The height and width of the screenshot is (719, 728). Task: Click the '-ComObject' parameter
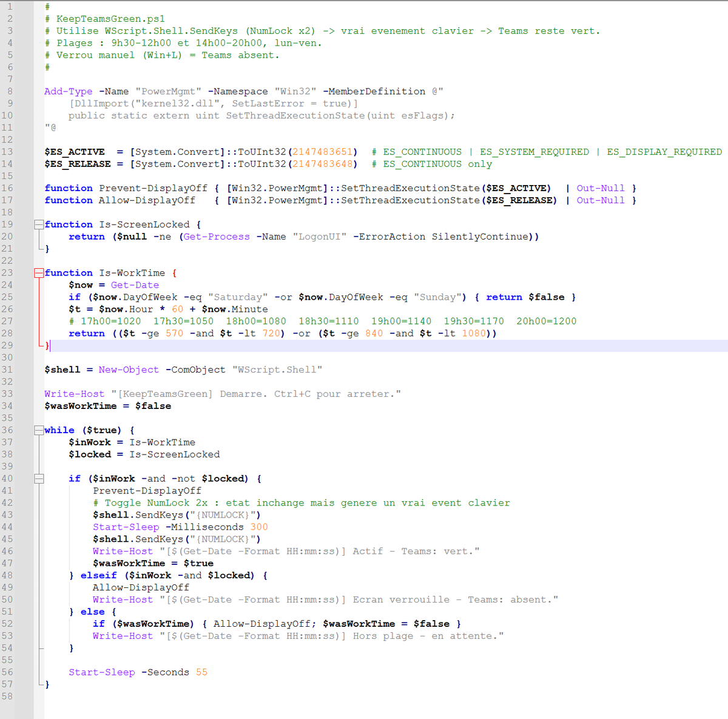pos(195,370)
